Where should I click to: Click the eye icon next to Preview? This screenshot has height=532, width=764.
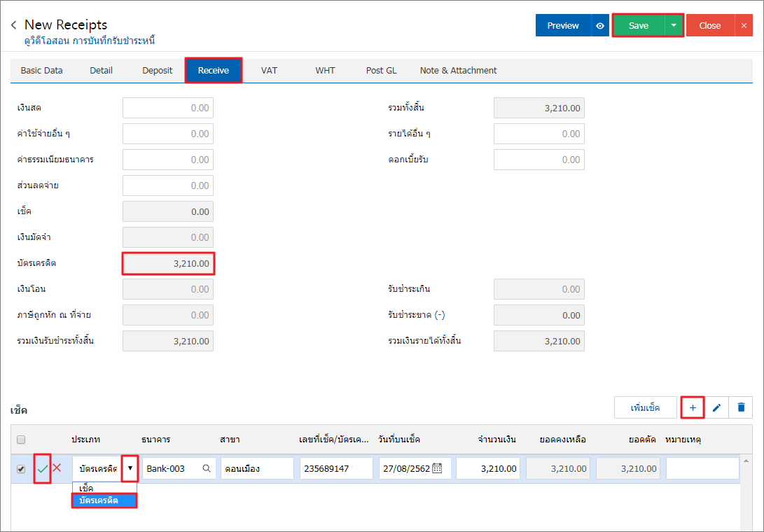click(x=600, y=26)
